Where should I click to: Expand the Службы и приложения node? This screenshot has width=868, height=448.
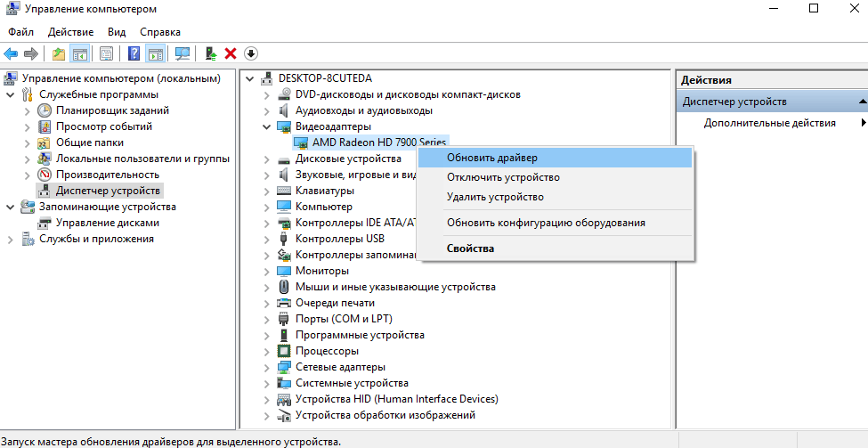(x=11, y=240)
